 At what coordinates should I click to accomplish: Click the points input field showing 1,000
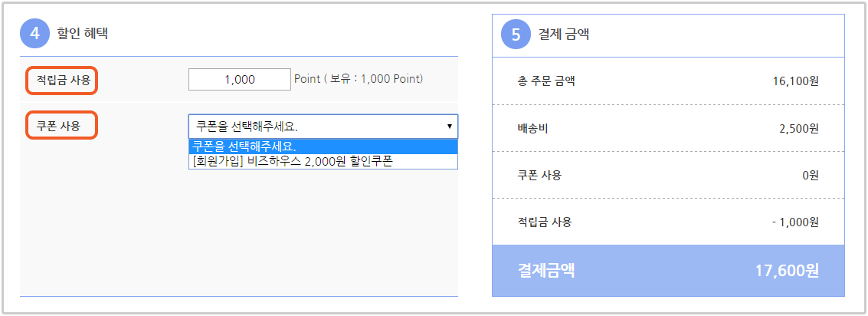click(240, 79)
